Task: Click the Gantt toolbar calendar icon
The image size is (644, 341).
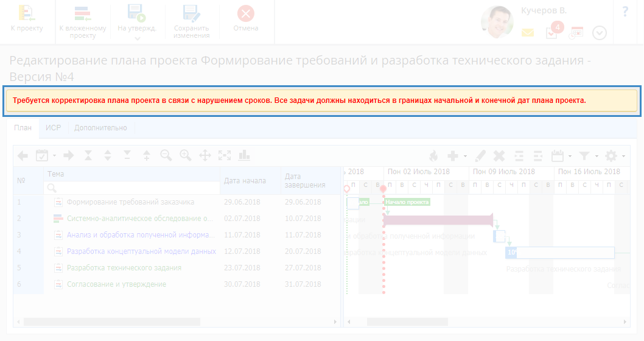Action: (558, 156)
